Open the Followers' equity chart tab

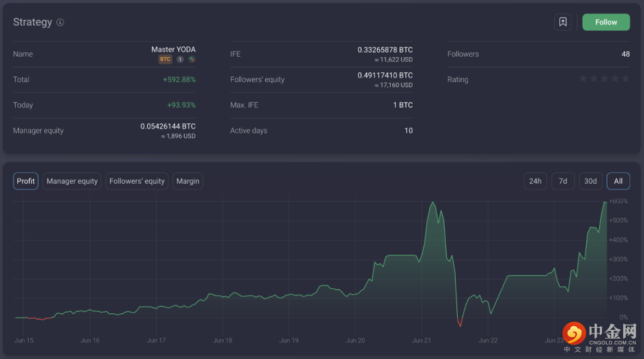(x=137, y=181)
